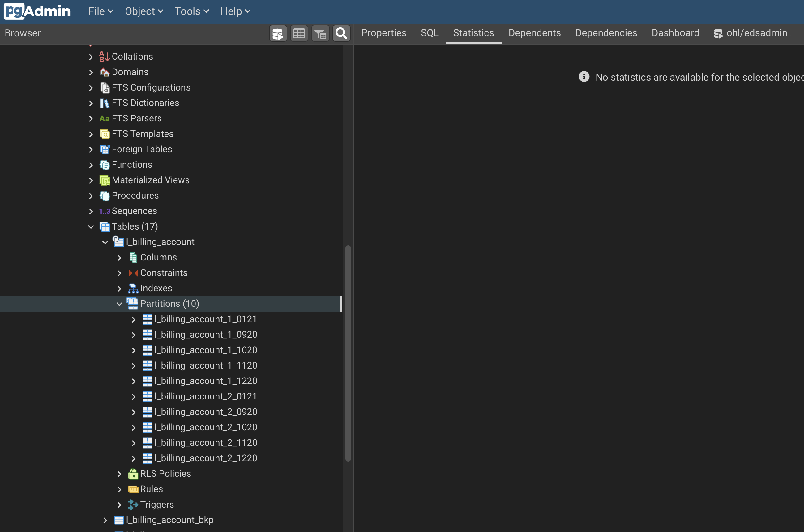Viewport: 804px width, 532px height.
Task: Switch to the SQL tab
Action: pyautogui.click(x=430, y=33)
